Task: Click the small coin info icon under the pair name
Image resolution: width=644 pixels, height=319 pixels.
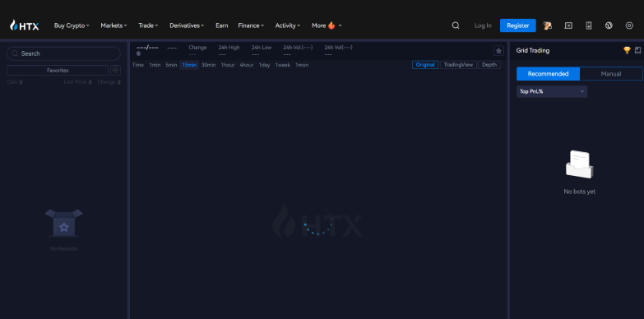Action: (139, 53)
